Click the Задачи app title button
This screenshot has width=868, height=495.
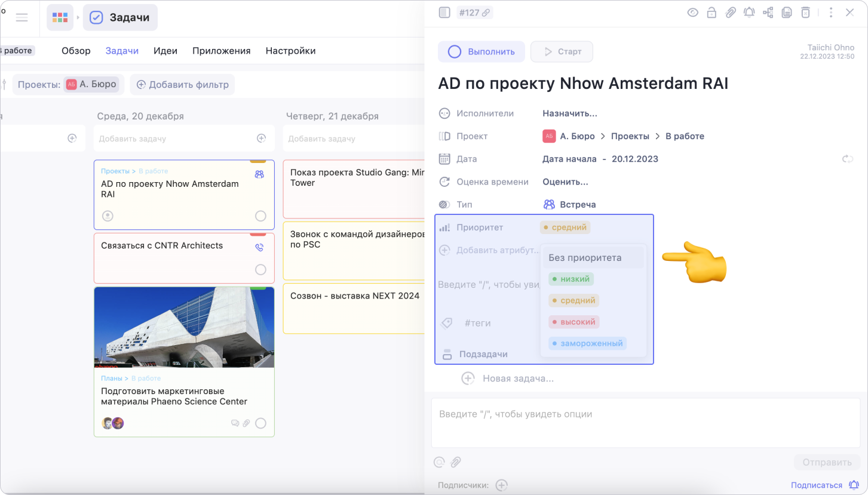[x=120, y=17]
